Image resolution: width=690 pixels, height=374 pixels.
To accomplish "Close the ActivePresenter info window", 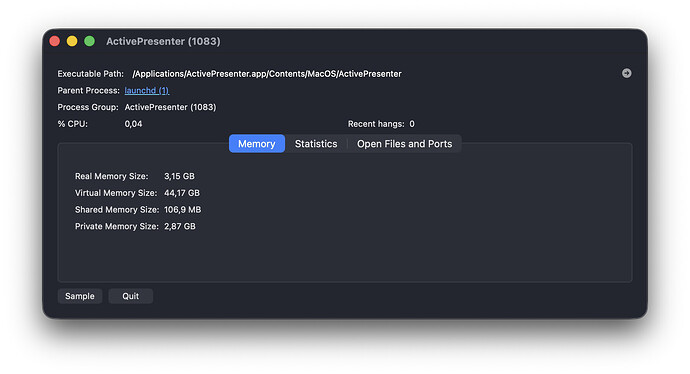I will pyautogui.click(x=55, y=41).
